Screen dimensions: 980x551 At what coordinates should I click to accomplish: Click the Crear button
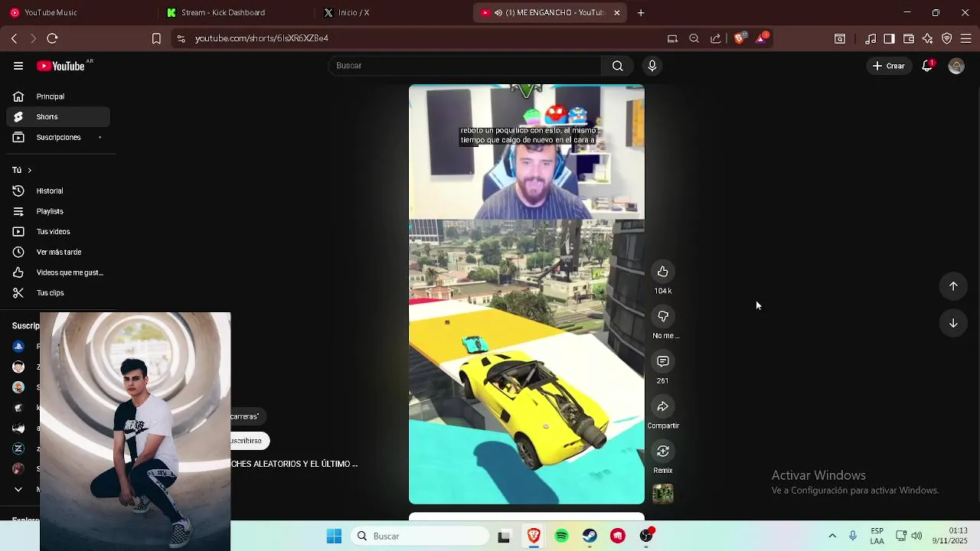tap(889, 66)
